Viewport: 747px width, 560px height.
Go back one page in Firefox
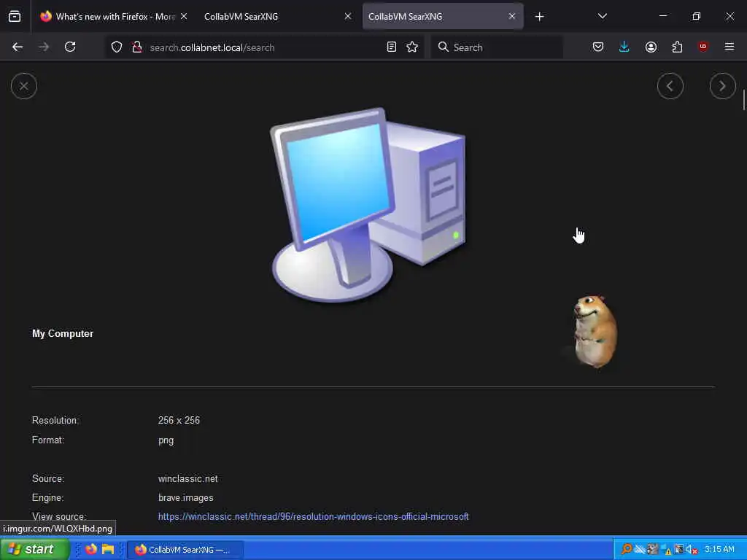pos(18,47)
